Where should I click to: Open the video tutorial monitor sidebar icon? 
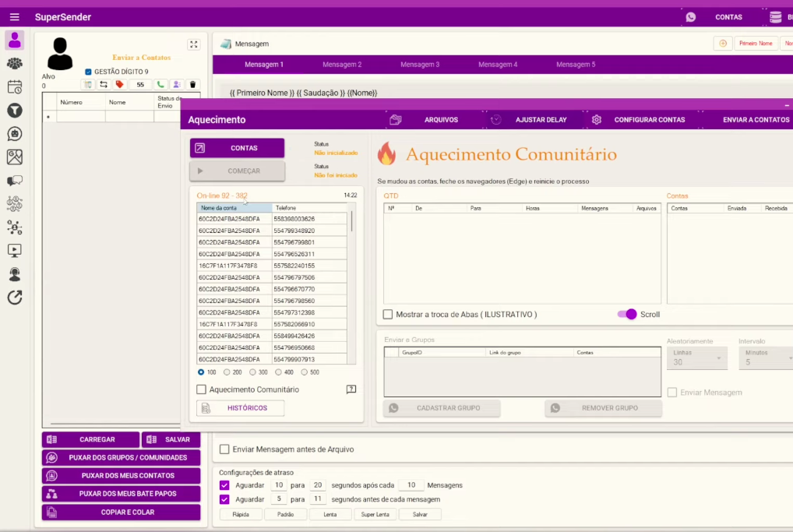[x=15, y=251]
